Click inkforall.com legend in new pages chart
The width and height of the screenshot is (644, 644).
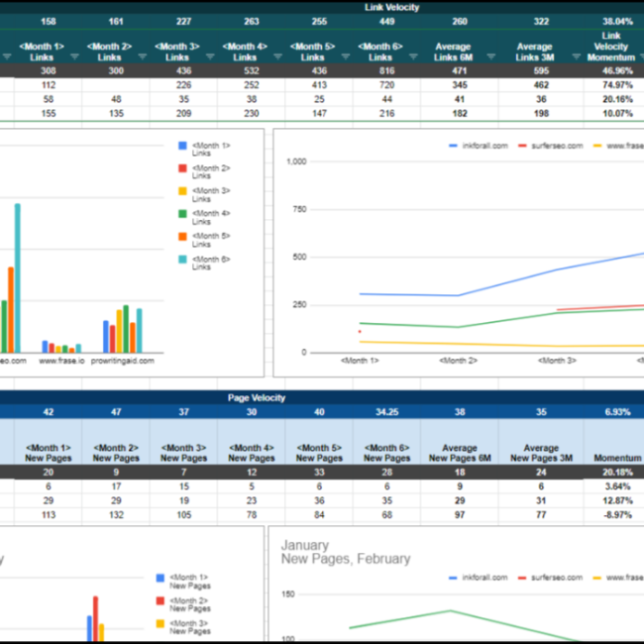coord(479,578)
